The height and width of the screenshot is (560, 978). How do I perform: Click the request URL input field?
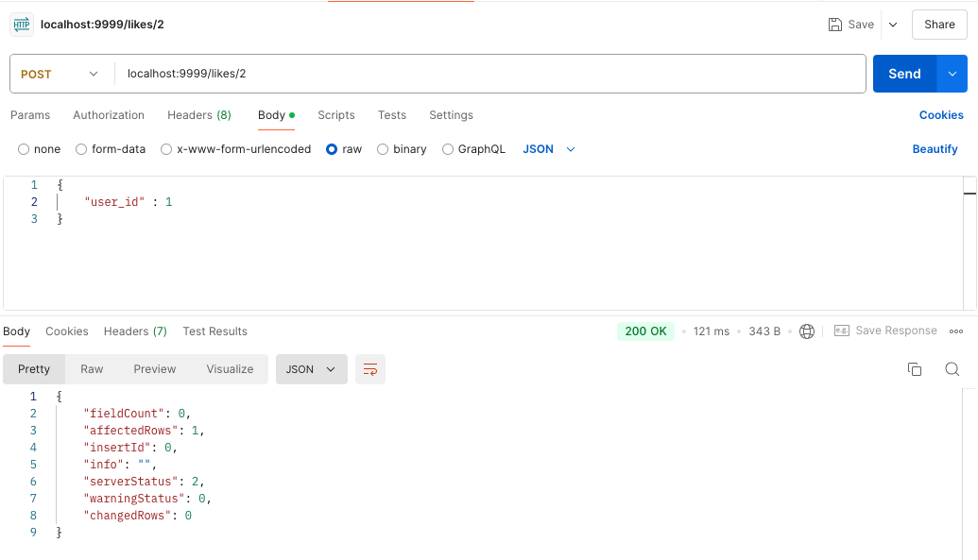click(x=489, y=74)
